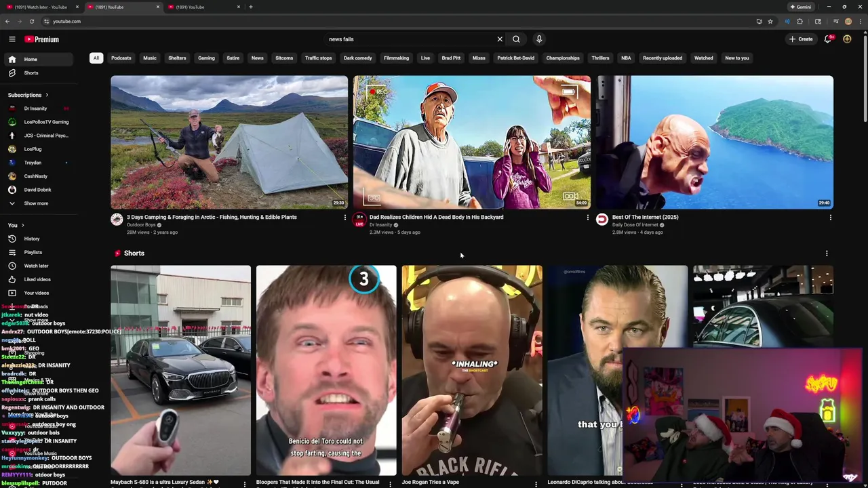This screenshot has width=868, height=488.
Task: Select the Recently uploaded filter chip
Action: pyautogui.click(x=663, y=58)
